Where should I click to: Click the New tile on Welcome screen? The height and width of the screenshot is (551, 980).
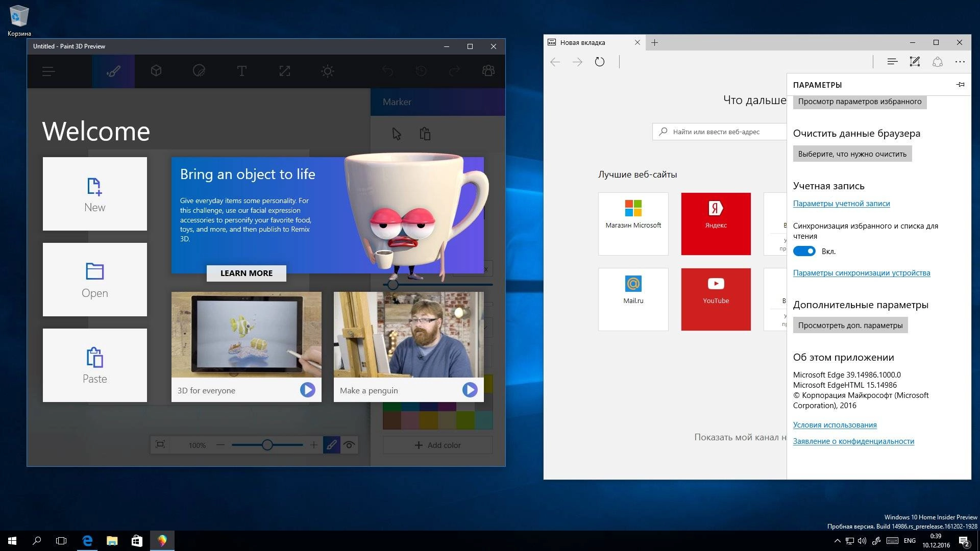coord(95,194)
